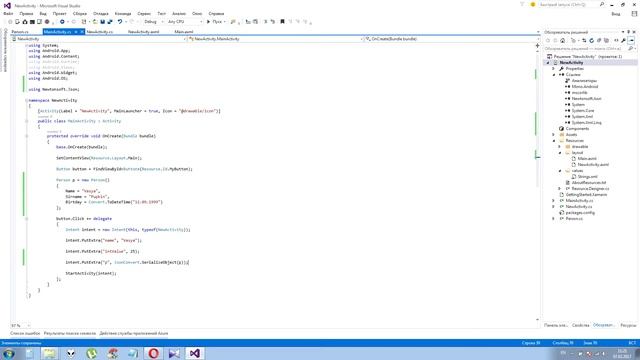The height and width of the screenshot is (360, 640).
Task: Open the Сборка menu
Action: coord(80,13)
